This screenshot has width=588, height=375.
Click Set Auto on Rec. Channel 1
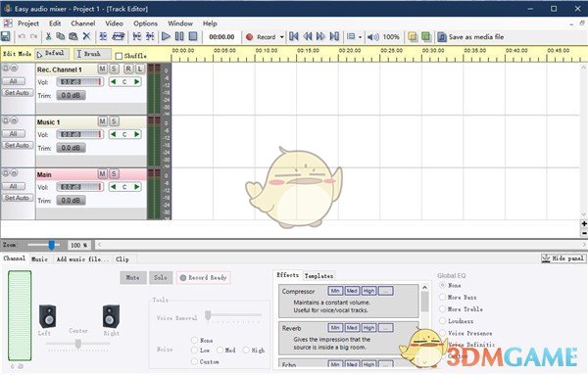17,93
